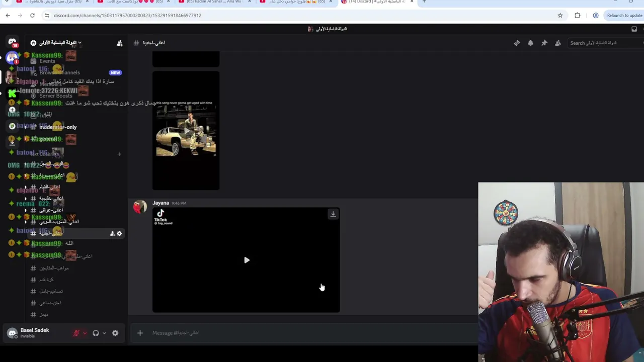Bookmark this page with the star
Image resolution: width=644 pixels, height=362 pixels.
tap(560, 16)
